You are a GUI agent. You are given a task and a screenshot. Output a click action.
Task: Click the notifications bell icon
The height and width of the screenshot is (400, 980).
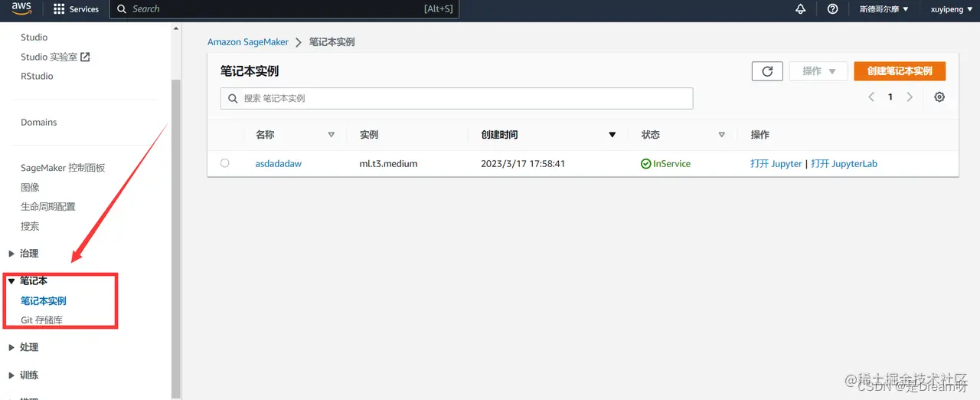(x=801, y=9)
